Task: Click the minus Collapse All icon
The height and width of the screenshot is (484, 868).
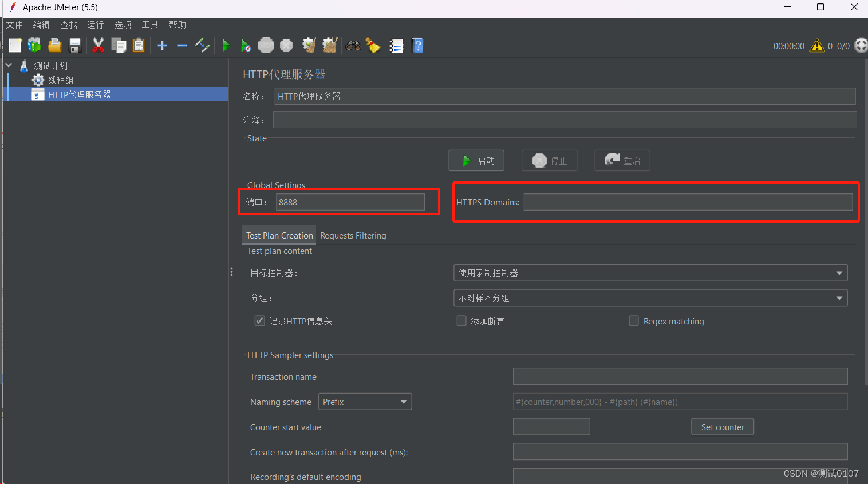Action: [182, 46]
